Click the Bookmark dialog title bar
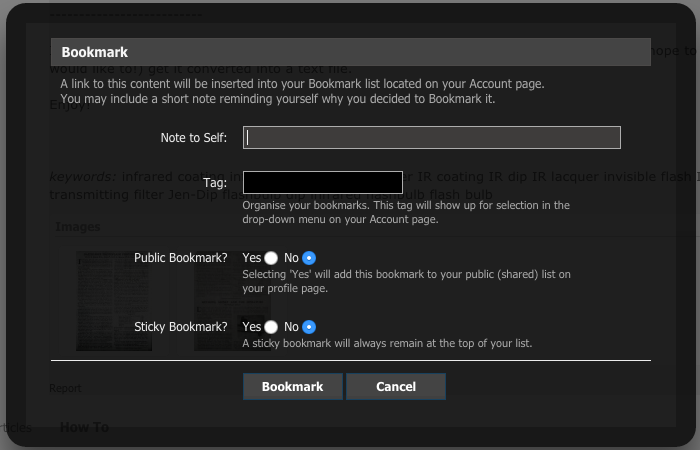Screen dimensions: 700x450 coord(350,52)
